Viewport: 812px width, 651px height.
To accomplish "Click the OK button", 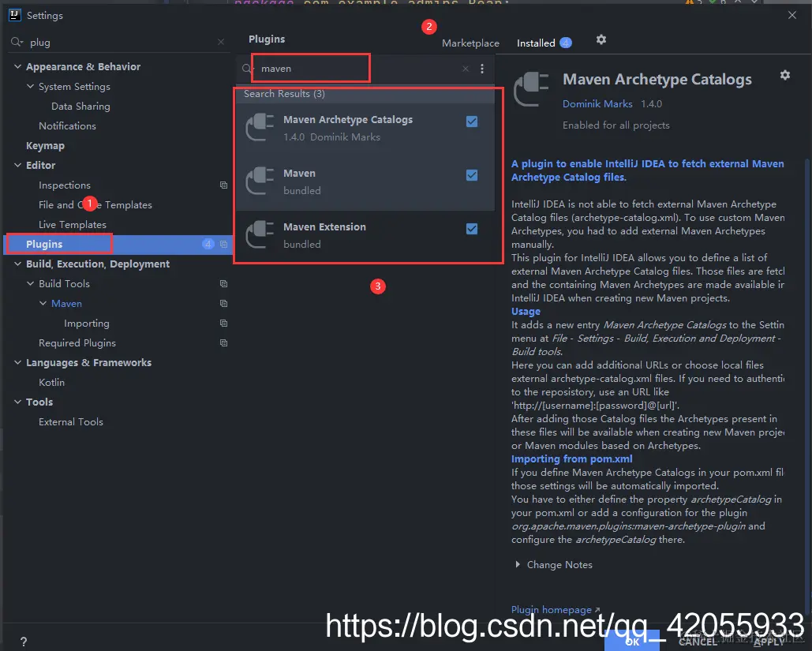I will [632, 641].
